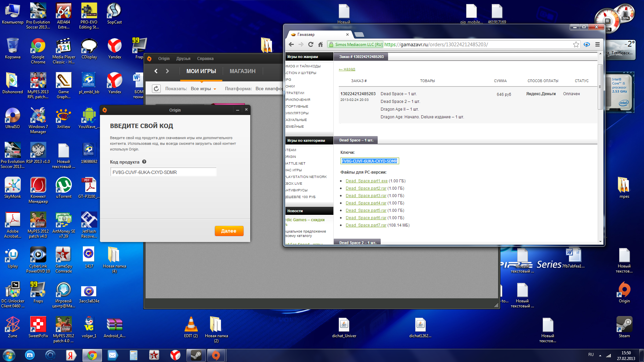Screen dimensions: 644x362
Task: Select the Dishonored desktop icon
Action: [12, 83]
